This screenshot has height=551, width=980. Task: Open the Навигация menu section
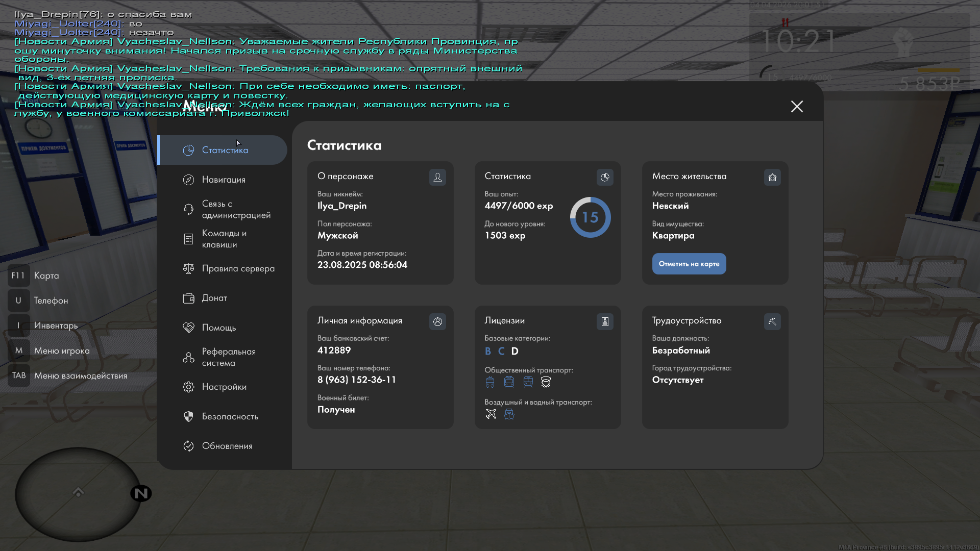[224, 180]
